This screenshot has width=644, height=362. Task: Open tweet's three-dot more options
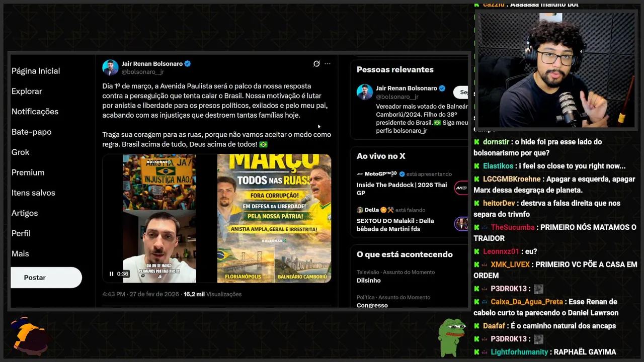coord(328,64)
